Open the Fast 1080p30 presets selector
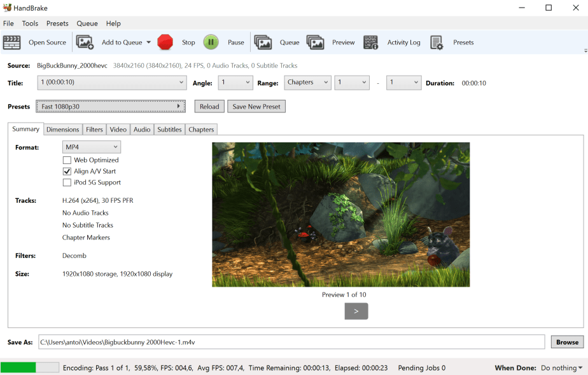The width and height of the screenshot is (588, 375). click(111, 106)
